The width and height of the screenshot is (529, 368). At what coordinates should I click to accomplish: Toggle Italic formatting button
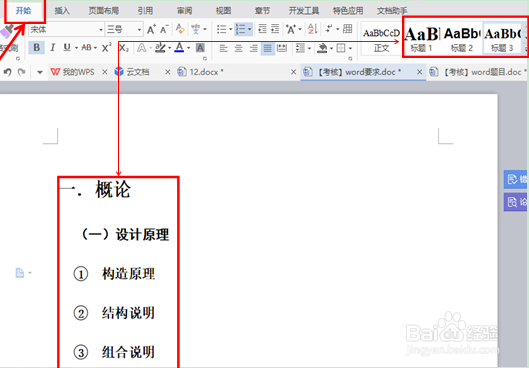[x=53, y=48]
